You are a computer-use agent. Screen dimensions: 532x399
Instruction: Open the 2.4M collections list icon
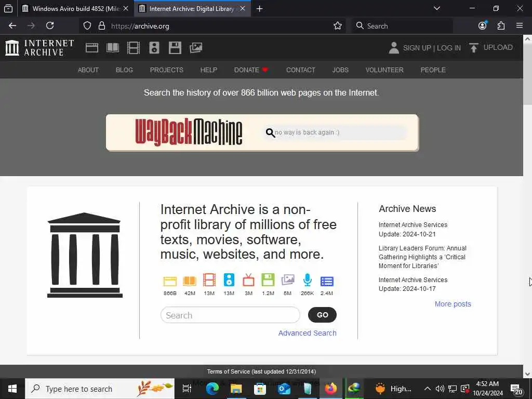327,281
